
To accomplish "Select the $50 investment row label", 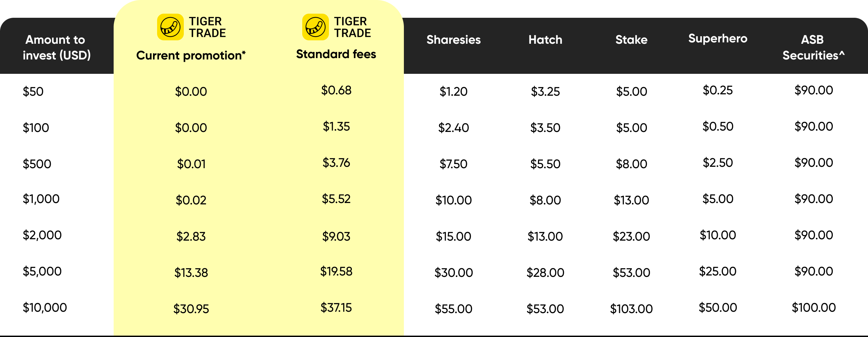I will [x=33, y=92].
